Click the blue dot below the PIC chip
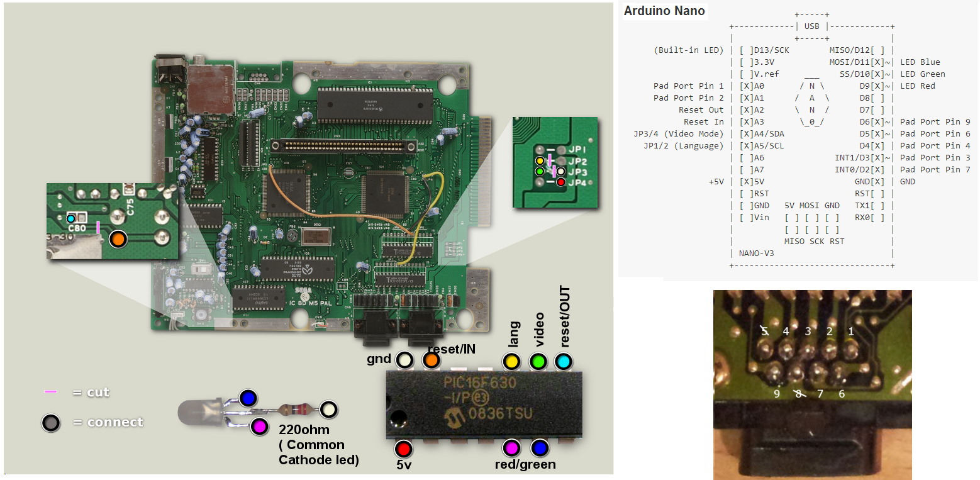This screenshot has width=980, height=480. pyautogui.click(x=539, y=448)
